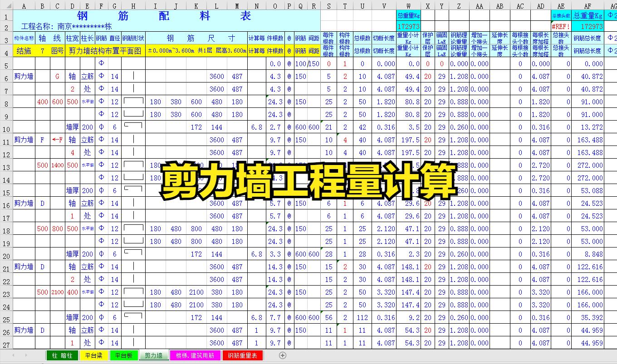
Task: Click the 172973 value under column W
Action: [408, 27]
